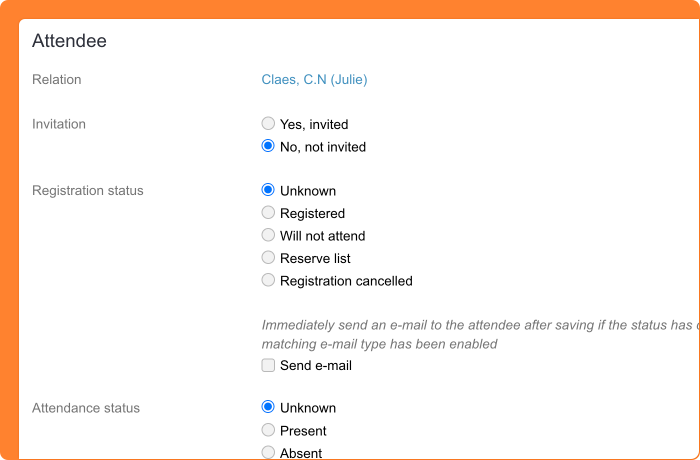Choose Unknown under Attendance status
700x460 pixels.
268,407
